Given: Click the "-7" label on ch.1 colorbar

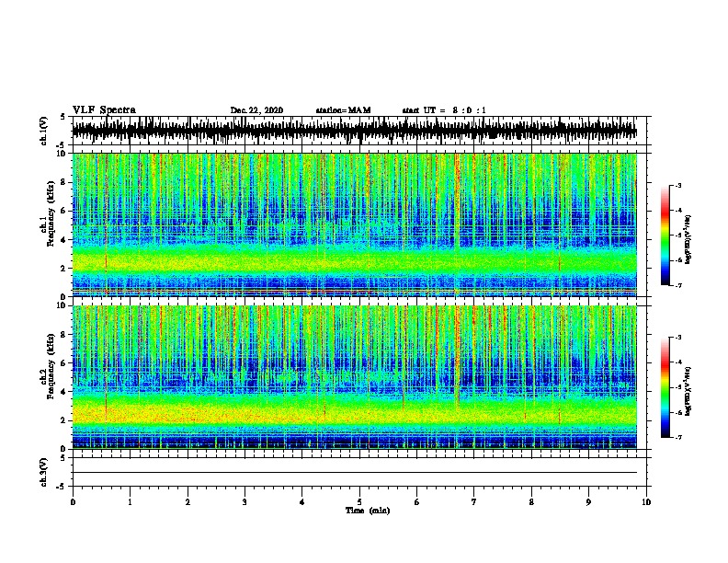Looking at the screenshot, I should coord(678,285).
